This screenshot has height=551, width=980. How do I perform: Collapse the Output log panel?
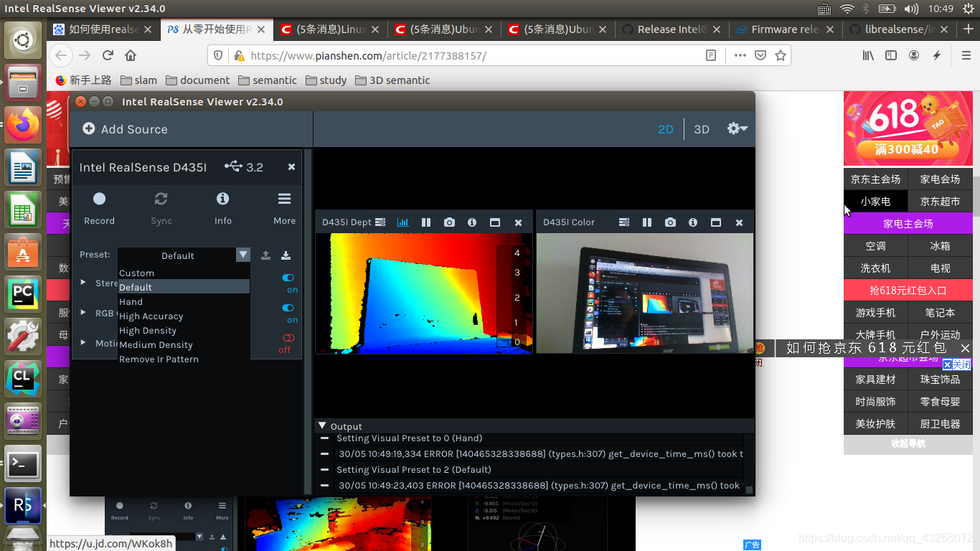pos(322,425)
